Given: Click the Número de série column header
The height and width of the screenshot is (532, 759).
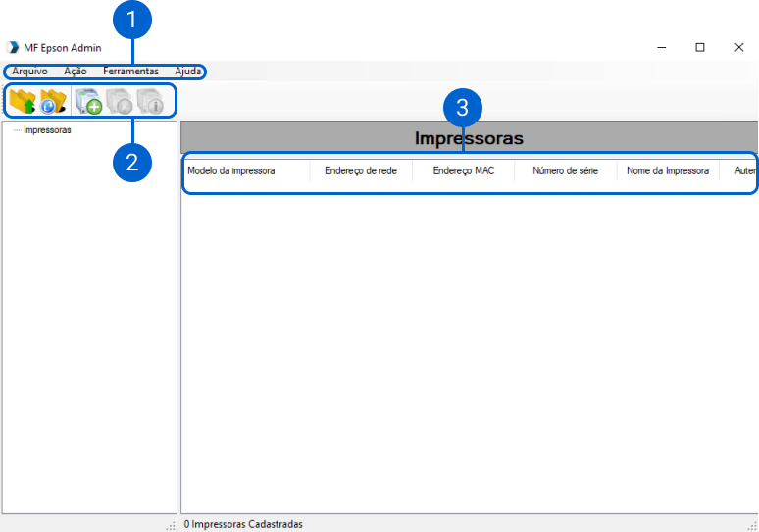Looking at the screenshot, I should click(x=565, y=170).
